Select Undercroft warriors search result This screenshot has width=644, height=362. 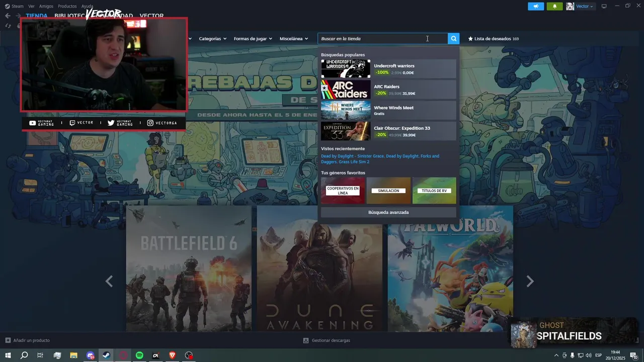[388, 69]
